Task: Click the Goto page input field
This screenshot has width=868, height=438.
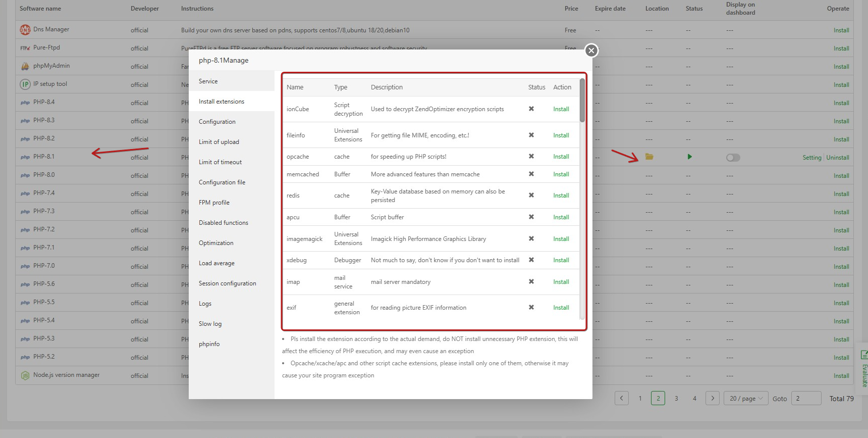Action: (806, 398)
